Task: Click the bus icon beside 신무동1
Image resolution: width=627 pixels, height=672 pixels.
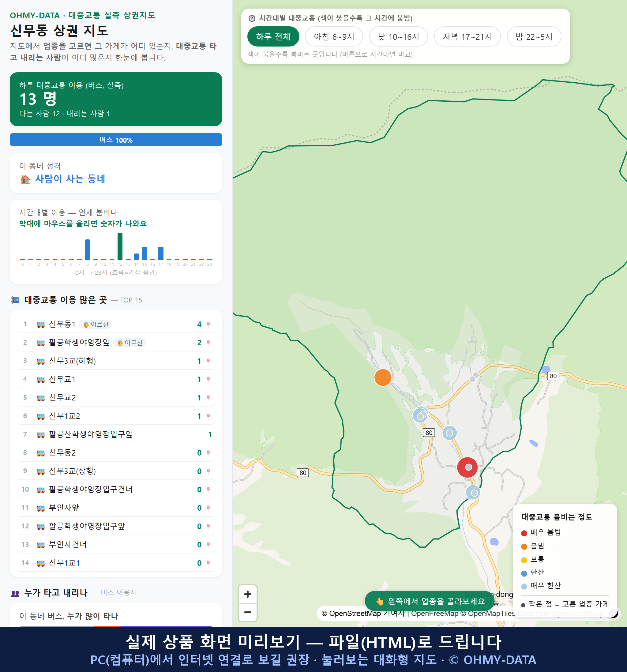Action: (x=40, y=325)
